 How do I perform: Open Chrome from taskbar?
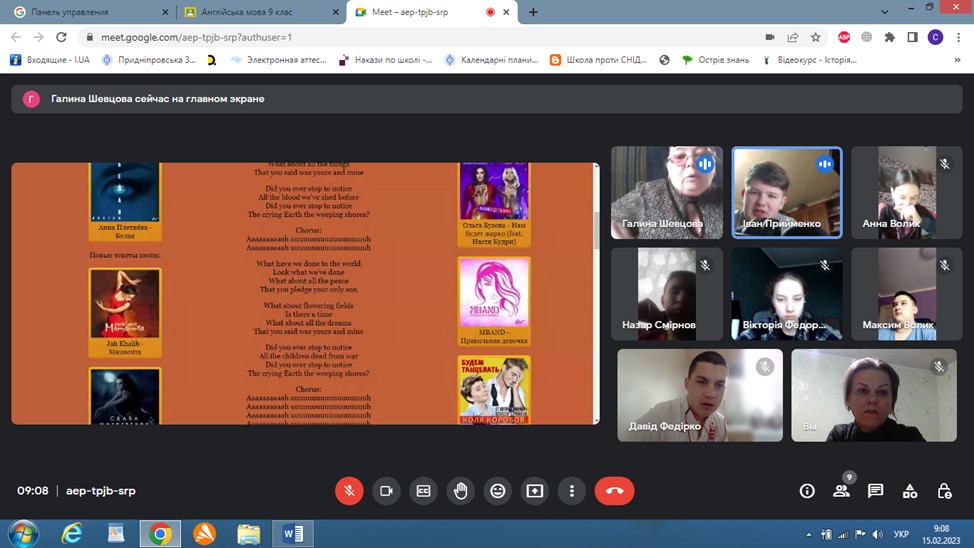(160, 534)
